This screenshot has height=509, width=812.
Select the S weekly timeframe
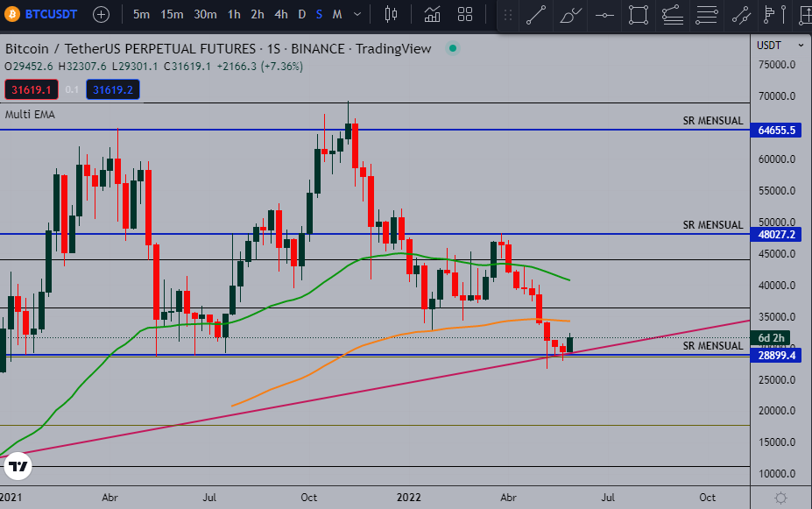coord(319,15)
